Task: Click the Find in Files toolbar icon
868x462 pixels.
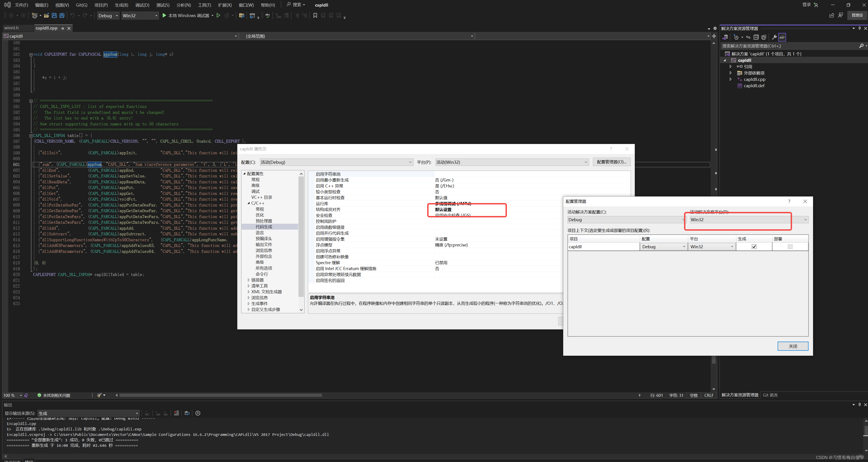Action: click(x=242, y=15)
